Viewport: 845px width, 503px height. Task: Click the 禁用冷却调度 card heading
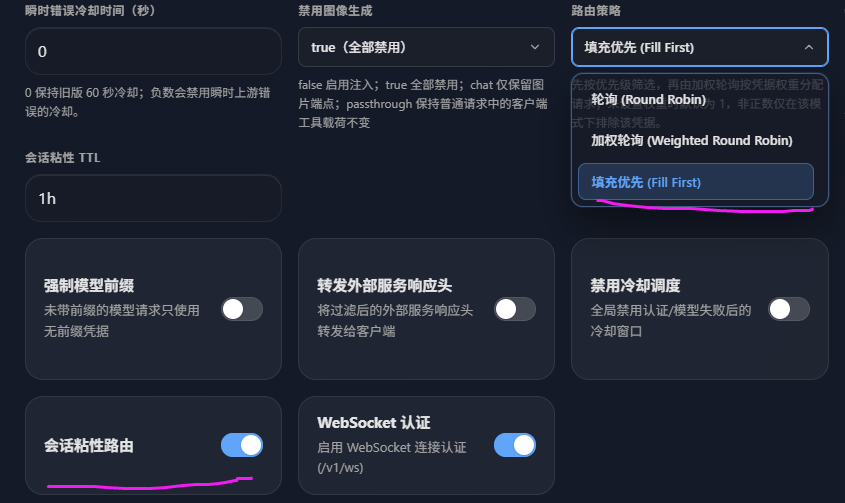tap(635, 285)
